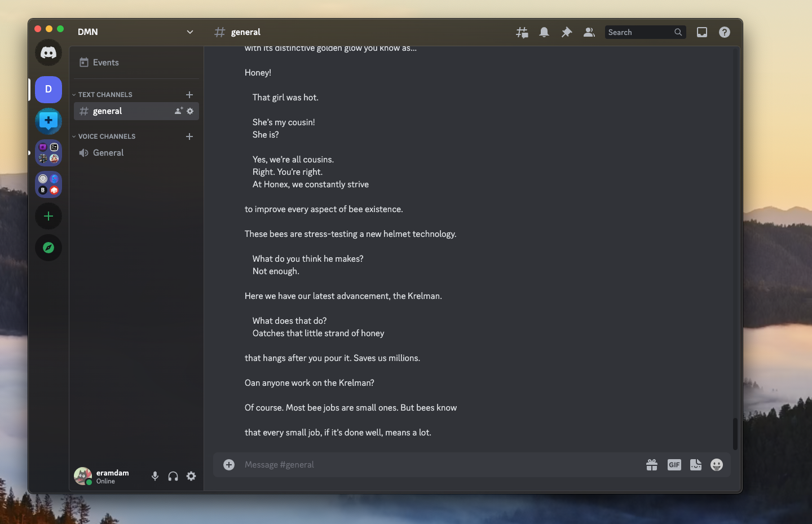Toggle microphone mute
Viewport: 812px width, 524px height.
[x=155, y=476]
